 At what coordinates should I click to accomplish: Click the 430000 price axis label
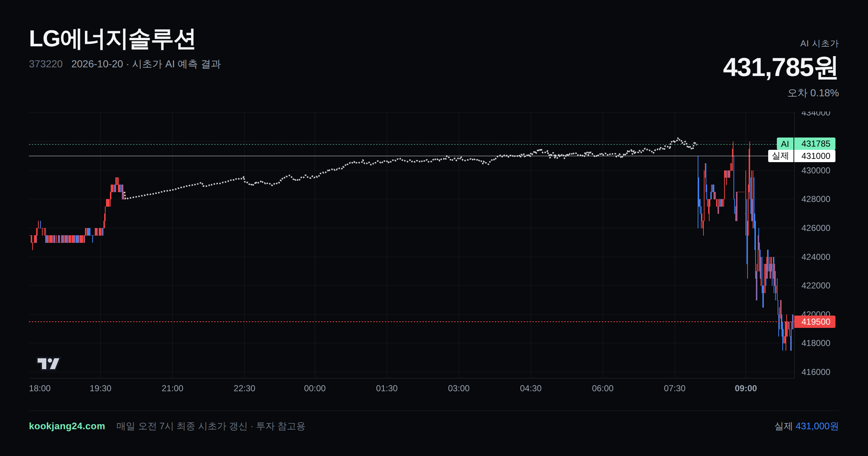[x=816, y=170]
